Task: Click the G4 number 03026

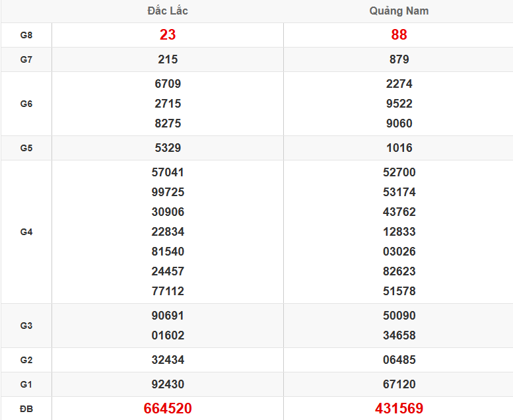Action: 399,252
